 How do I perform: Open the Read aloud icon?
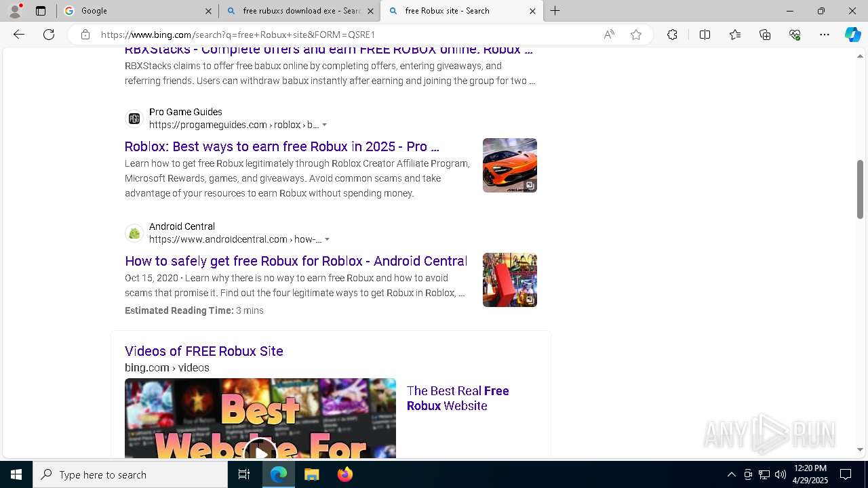(x=609, y=35)
